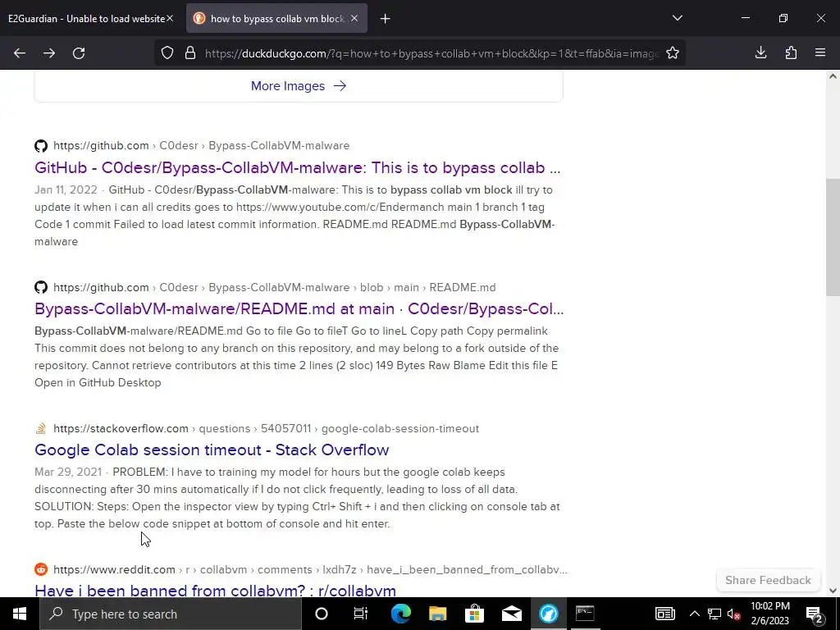This screenshot has height=630, width=840.
Task: Go forward to the next page
Action: click(x=49, y=53)
